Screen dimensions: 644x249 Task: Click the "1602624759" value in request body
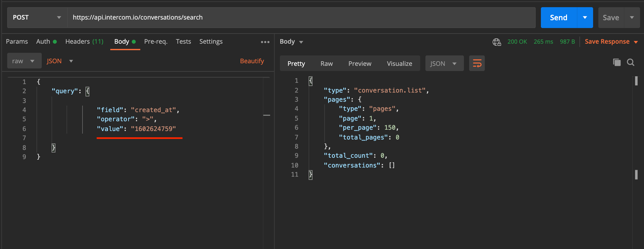pos(153,129)
